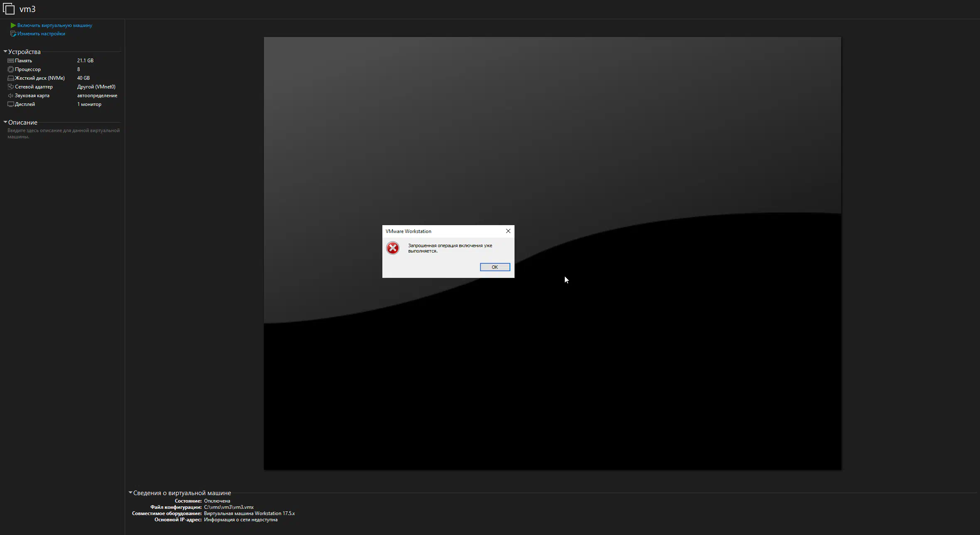
Task: Click the Память memory chip icon
Action: 11,61
